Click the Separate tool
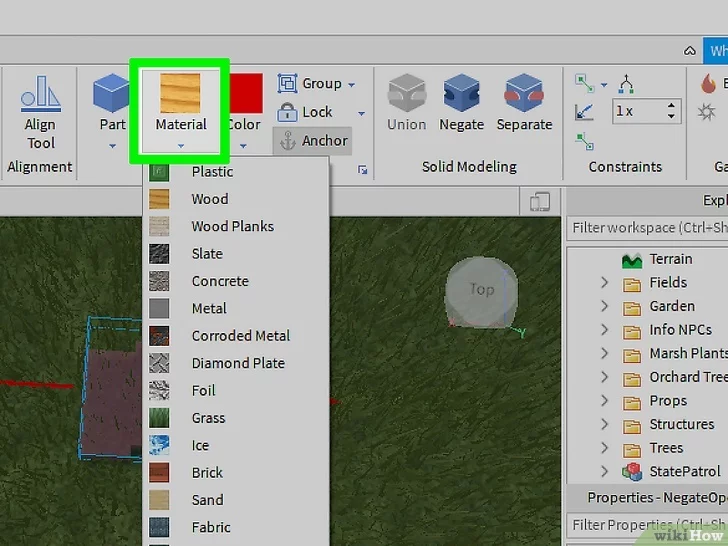Image resolution: width=728 pixels, height=546 pixels. (524, 103)
